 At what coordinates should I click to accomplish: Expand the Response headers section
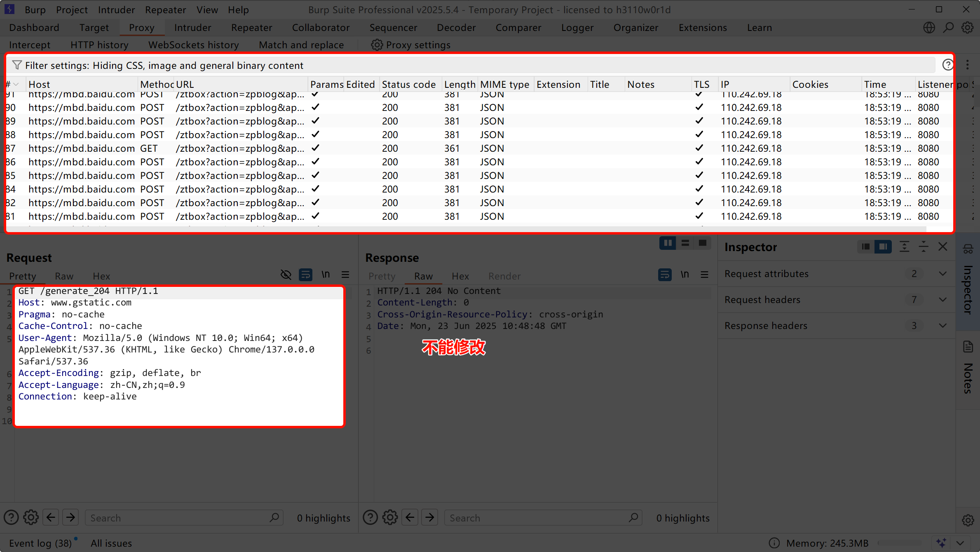[942, 326]
